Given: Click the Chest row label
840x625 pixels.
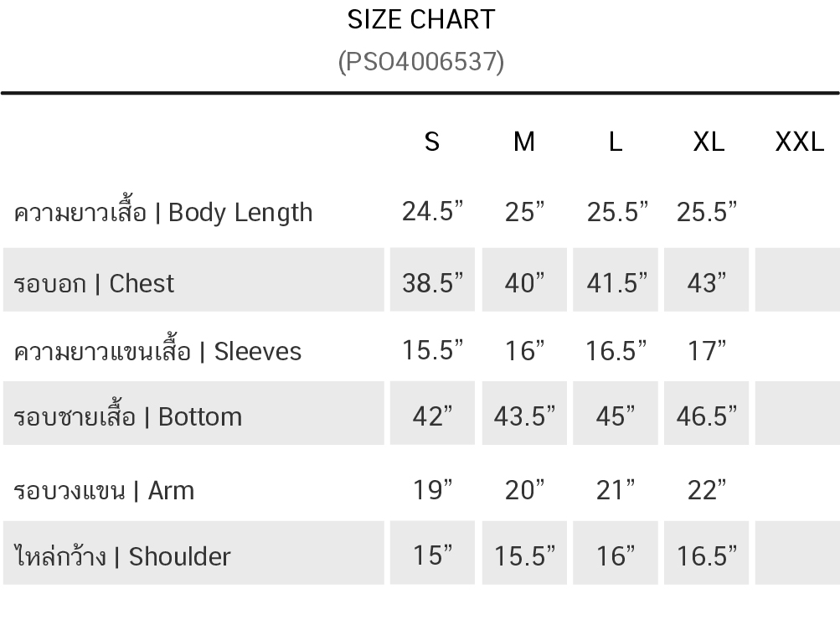Looking at the screenshot, I should pos(94,283).
